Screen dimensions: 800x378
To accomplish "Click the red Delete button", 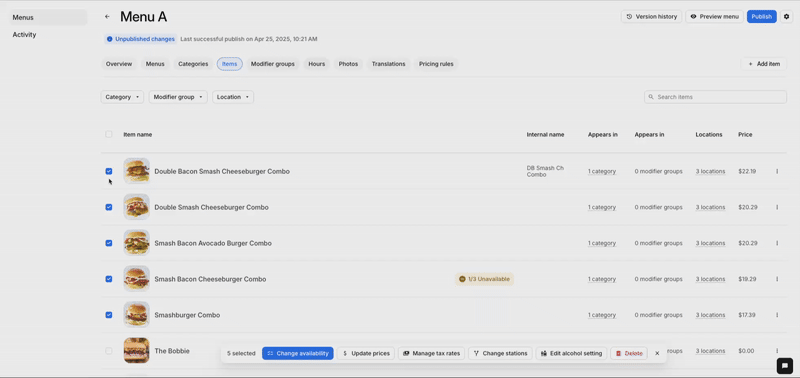I will click(629, 353).
